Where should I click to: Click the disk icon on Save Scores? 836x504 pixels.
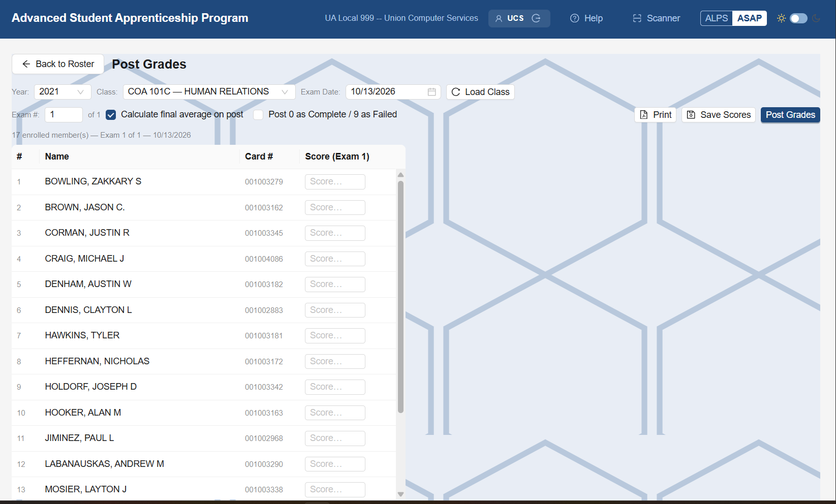pos(691,115)
